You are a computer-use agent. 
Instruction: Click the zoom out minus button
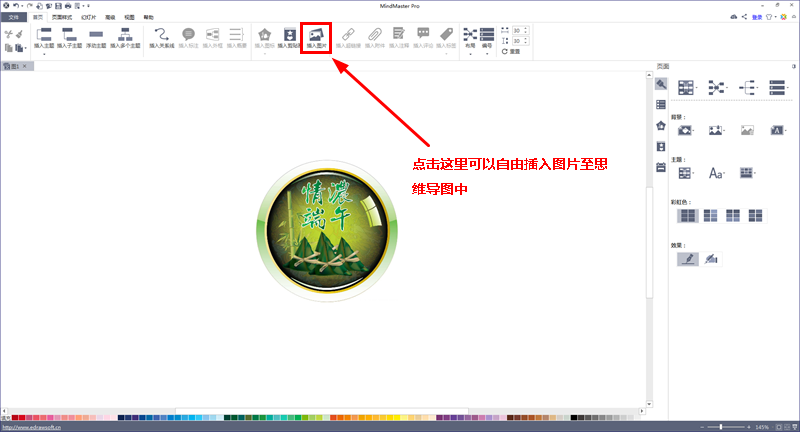point(702,427)
